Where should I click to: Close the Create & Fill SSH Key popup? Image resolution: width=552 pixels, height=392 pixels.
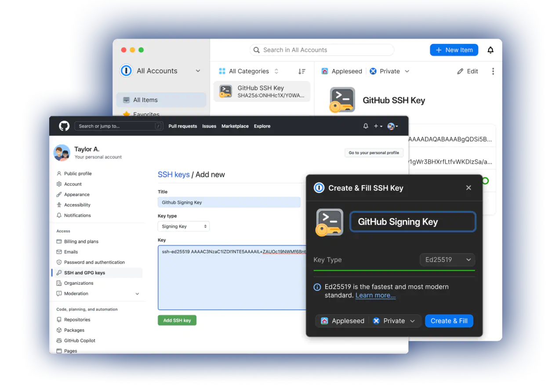click(x=468, y=188)
